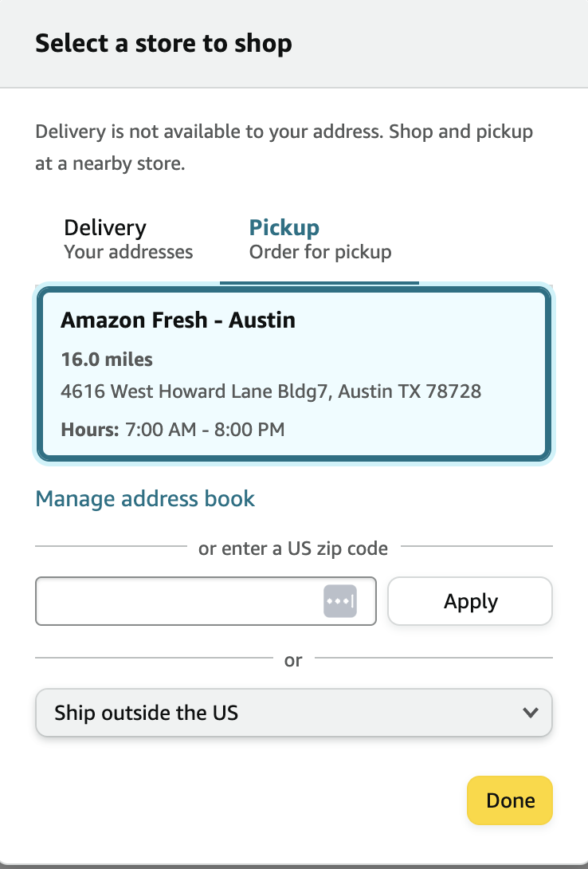Click the chevron arrow on country dropdown
588x869 pixels.
point(531,713)
